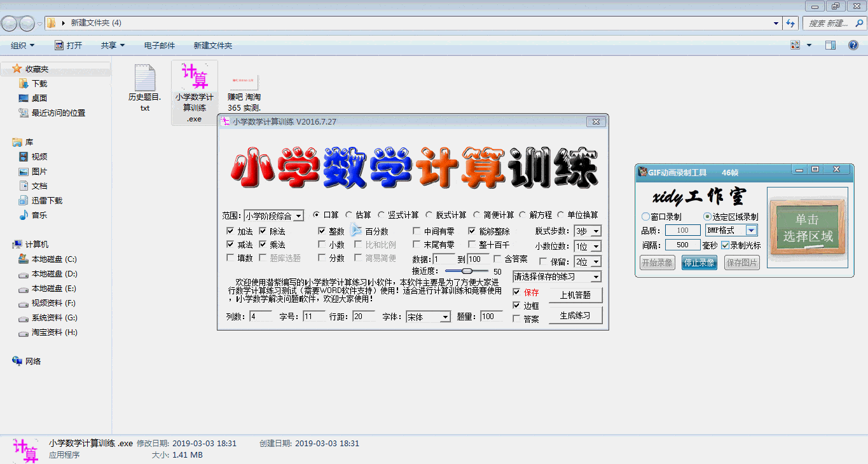Expand the 范围 小学阶段综合 dropdown

[299, 216]
